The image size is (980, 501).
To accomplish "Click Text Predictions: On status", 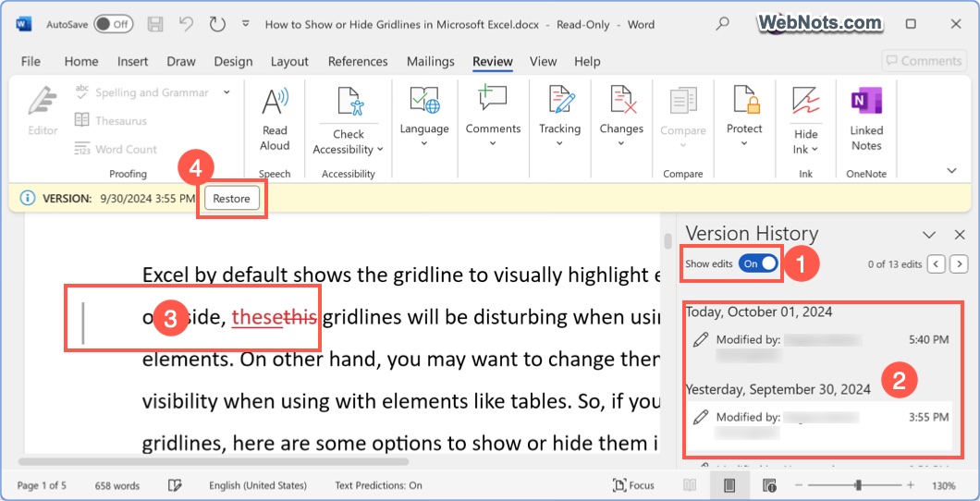I will (x=379, y=485).
